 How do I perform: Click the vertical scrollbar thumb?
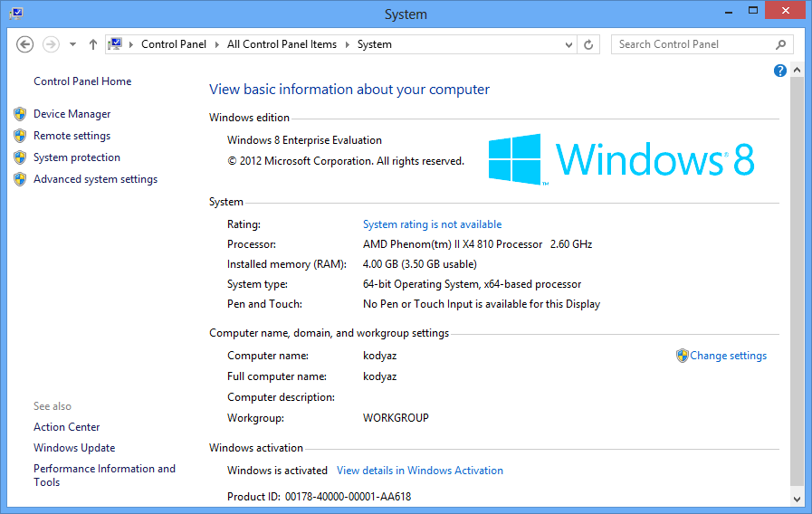click(x=797, y=281)
